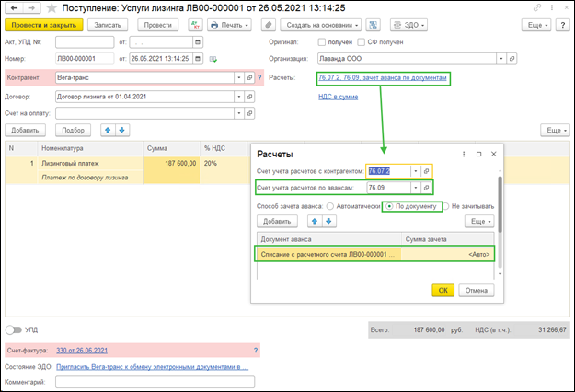Open invoice link 330 от 26.06.2021
Screen dimensions: 575x392
82,351
